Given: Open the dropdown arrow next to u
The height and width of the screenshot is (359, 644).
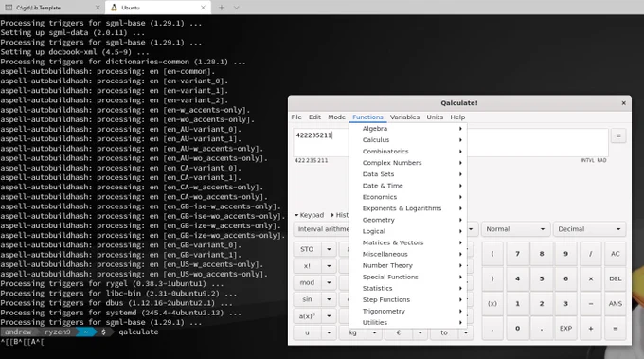Looking at the screenshot, I should (329, 332).
